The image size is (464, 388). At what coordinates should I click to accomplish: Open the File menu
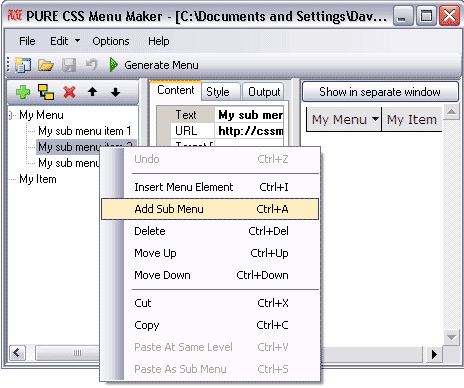coord(27,41)
